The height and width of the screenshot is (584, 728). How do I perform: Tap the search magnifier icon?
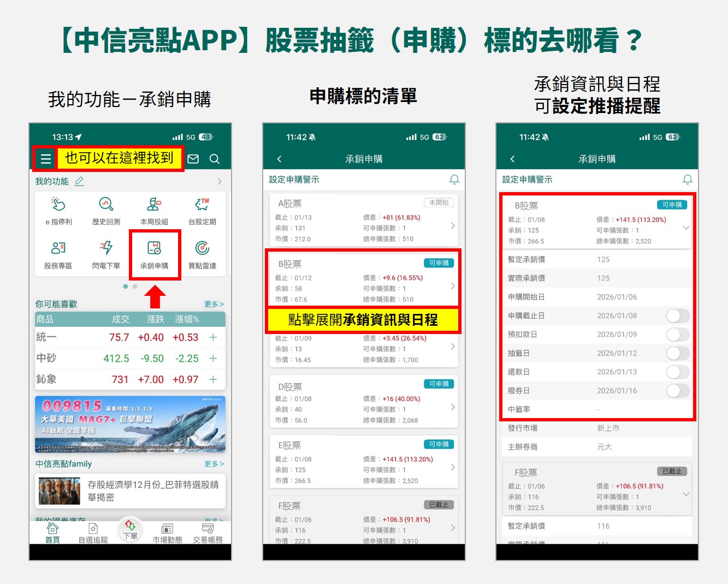(x=215, y=159)
